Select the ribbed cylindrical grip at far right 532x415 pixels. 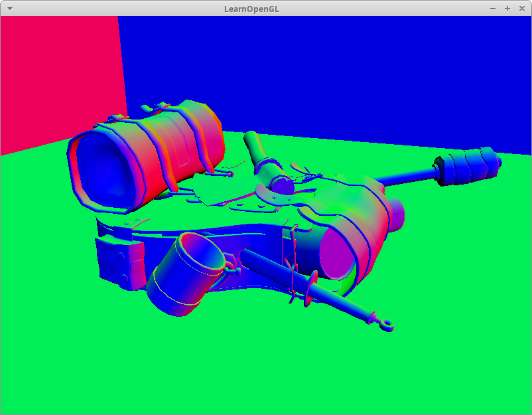[466, 166]
